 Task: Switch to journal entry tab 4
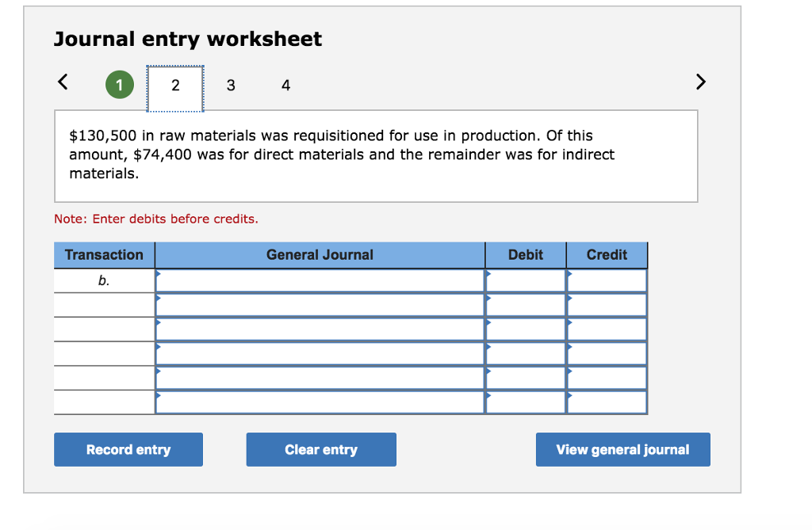(x=285, y=86)
